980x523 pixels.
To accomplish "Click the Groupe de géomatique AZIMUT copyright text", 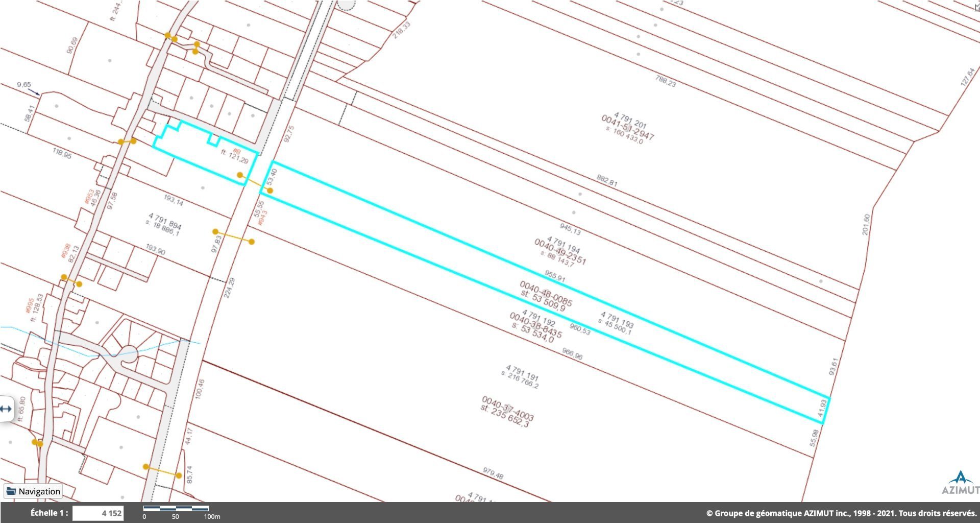I will (841, 513).
